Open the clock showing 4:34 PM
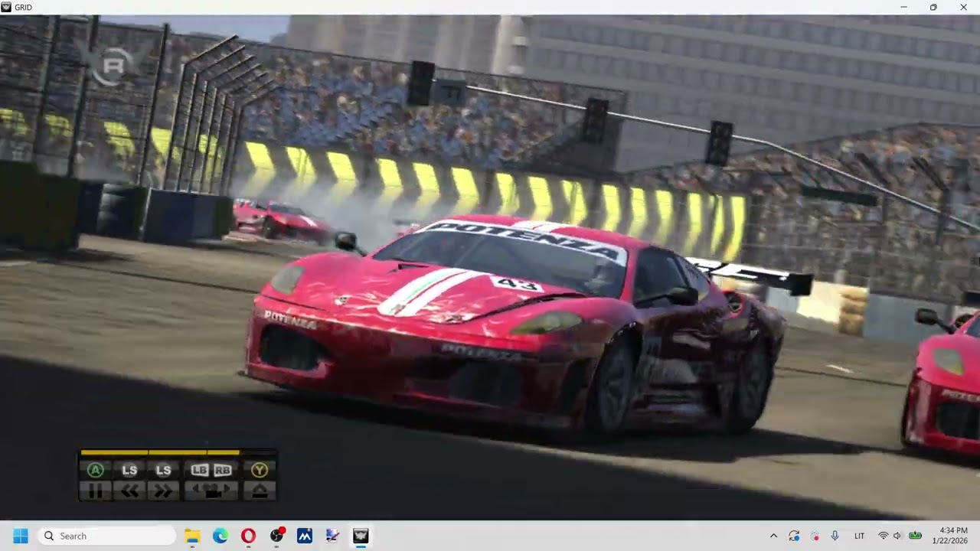This screenshot has height=551, width=980. [x=949, y=536]
